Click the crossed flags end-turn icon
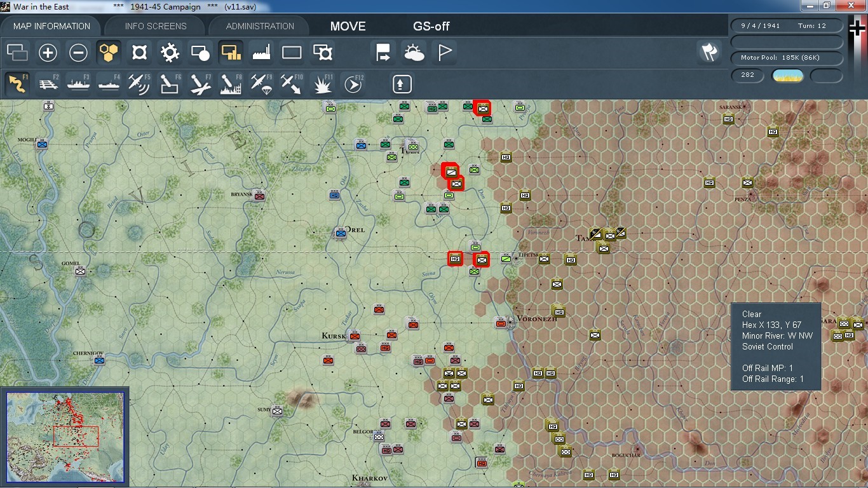 click(x=709, y=52)
